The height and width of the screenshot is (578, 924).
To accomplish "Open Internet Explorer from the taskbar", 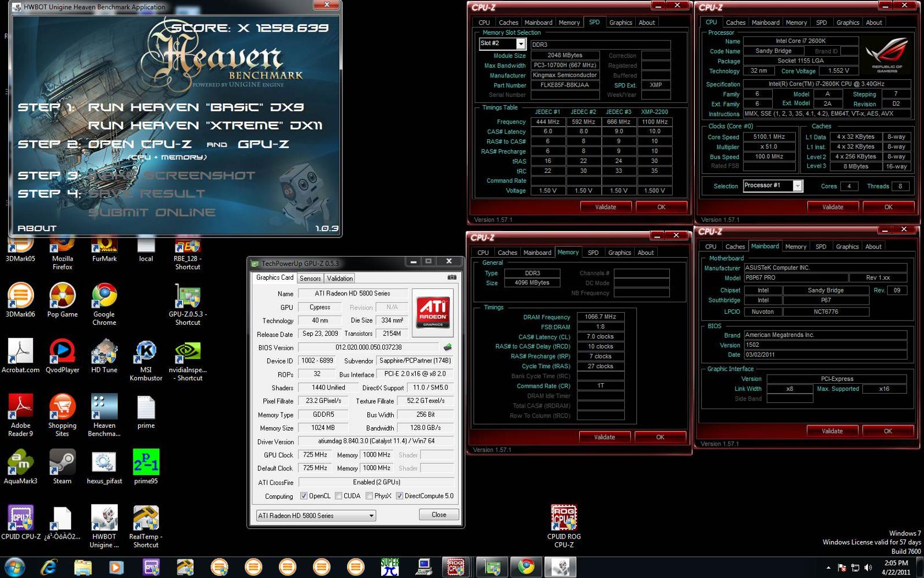I will tap(49, 567).
